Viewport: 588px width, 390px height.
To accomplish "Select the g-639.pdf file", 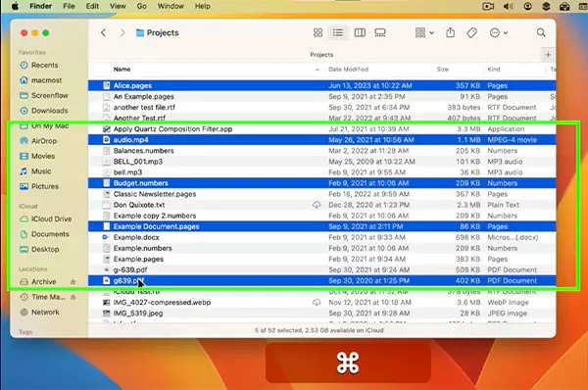I will [x=321, y=269].
